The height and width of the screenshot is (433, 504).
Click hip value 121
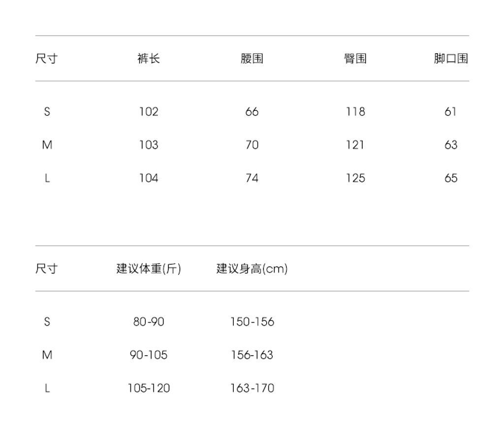click(x=355, y=145)
